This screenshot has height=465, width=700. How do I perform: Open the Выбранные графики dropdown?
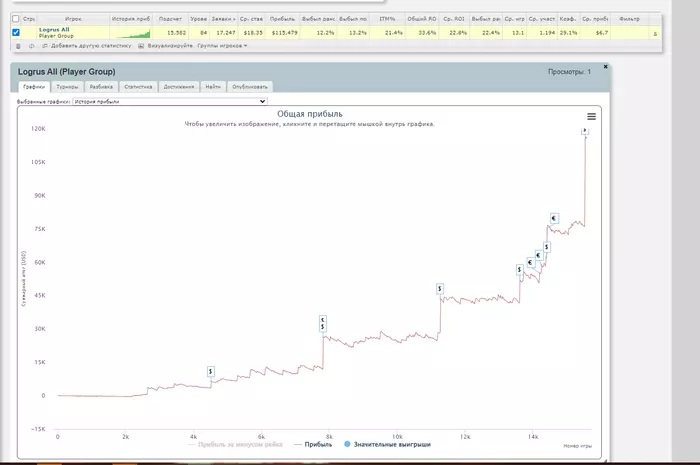coord(170,101)
